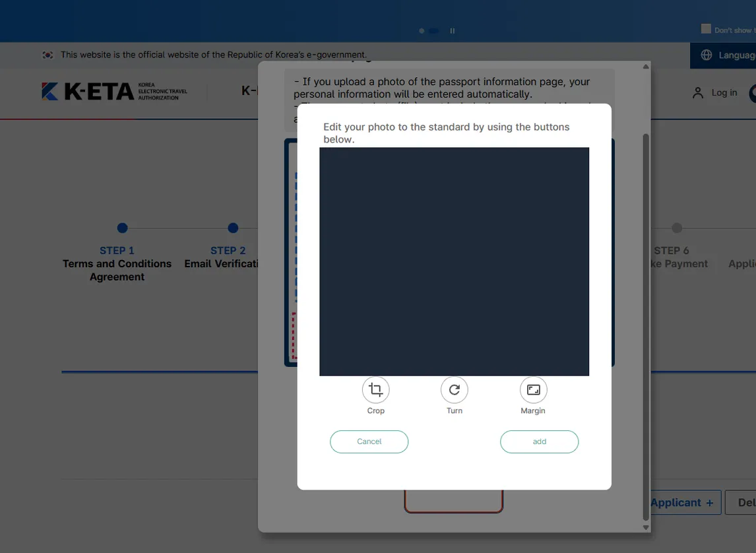Click the Log in user icon
The image size is (756, 553).
(x=698, y=92)
